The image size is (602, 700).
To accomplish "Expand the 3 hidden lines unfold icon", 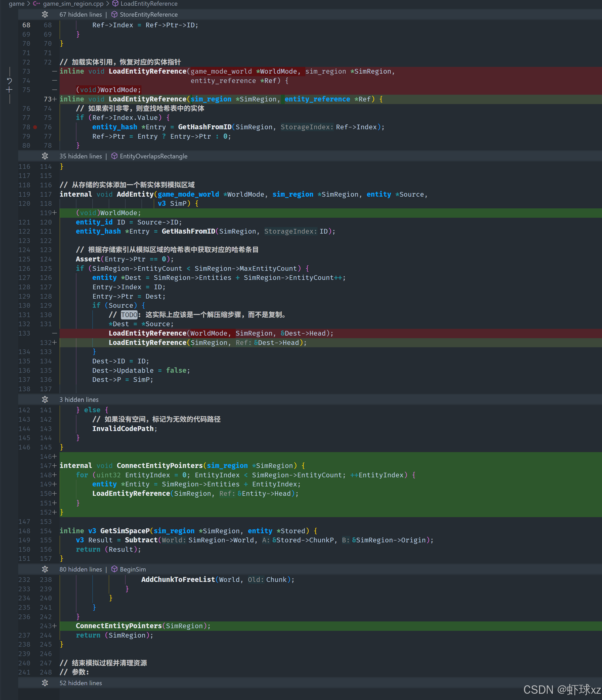I will pyautogui.click(x=44, y=400).
